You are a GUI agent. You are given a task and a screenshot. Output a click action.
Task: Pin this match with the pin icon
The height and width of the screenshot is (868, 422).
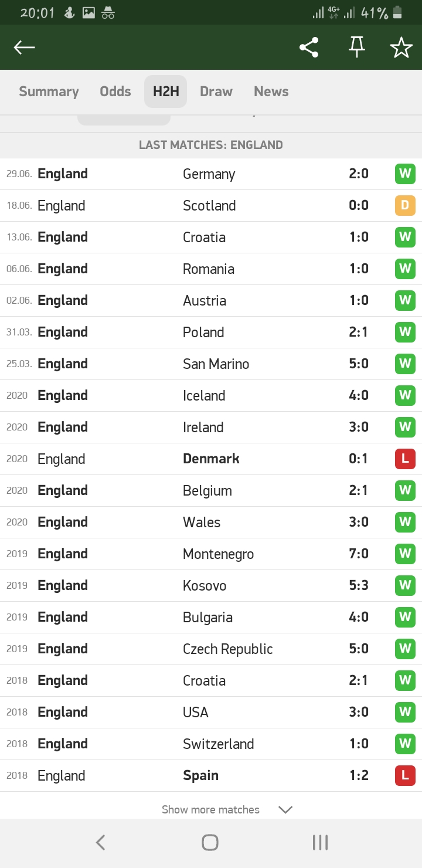(x=356, y=48)
